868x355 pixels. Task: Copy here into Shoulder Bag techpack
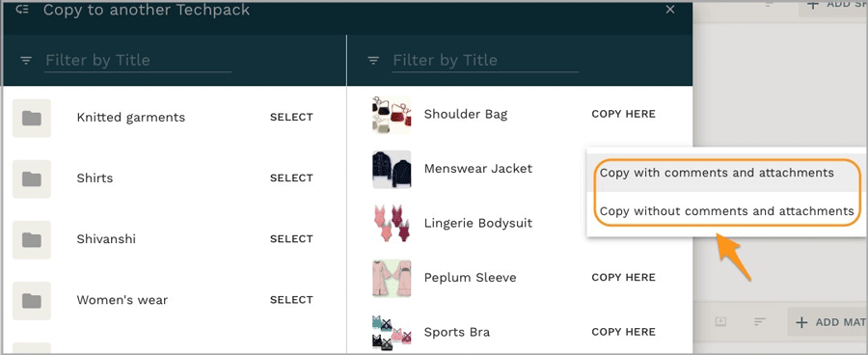pos(623,114)
